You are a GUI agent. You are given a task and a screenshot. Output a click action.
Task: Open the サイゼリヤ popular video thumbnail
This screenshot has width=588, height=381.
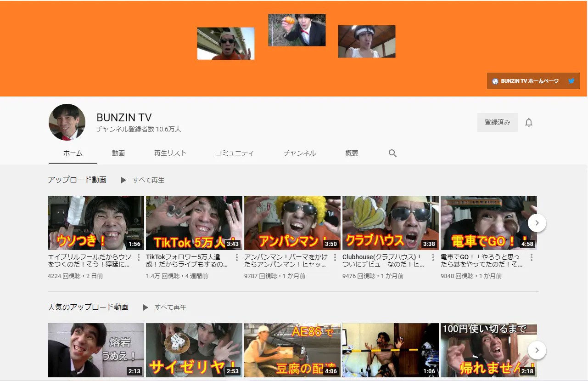tap(194, 350)
